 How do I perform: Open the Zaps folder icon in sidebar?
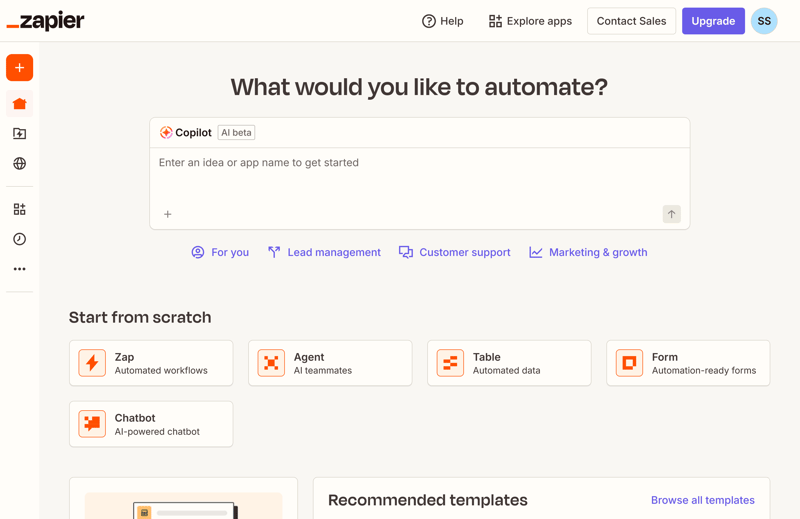coord(19,133)
